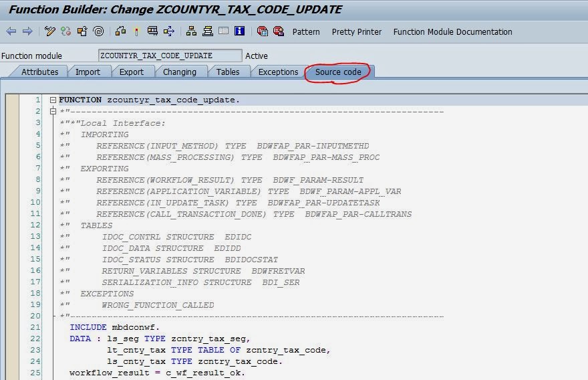
Task: Switch to the Exceptions tab
Action: (278, 72)
